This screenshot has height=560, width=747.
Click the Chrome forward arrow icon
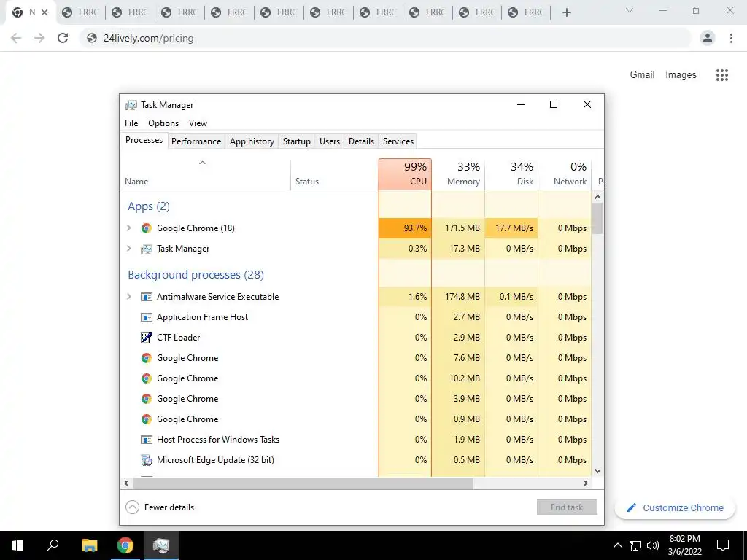(x=39, y=38)
